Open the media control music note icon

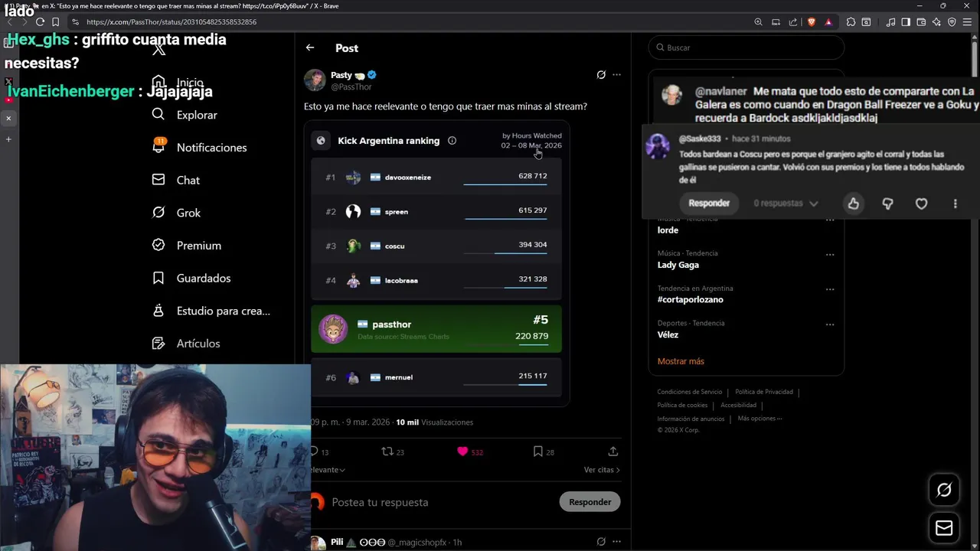[x=890, y=22]
